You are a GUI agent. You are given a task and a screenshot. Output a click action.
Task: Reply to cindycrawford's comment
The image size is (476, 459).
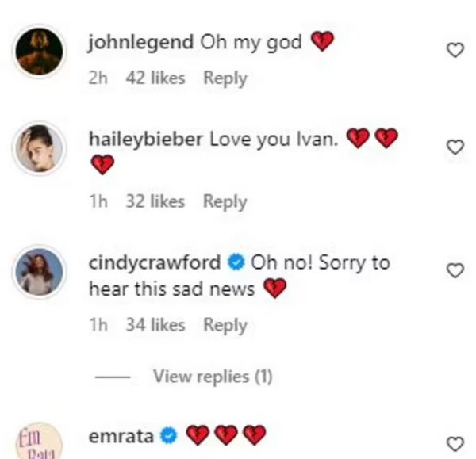click(x=225, y=324)
